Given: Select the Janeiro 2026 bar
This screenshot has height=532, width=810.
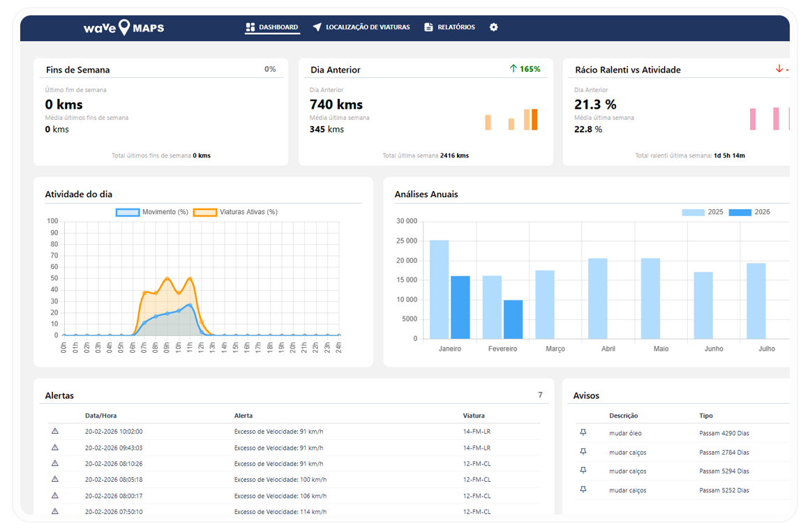Looking at the screenshot, I should click(x=460, y=307).
